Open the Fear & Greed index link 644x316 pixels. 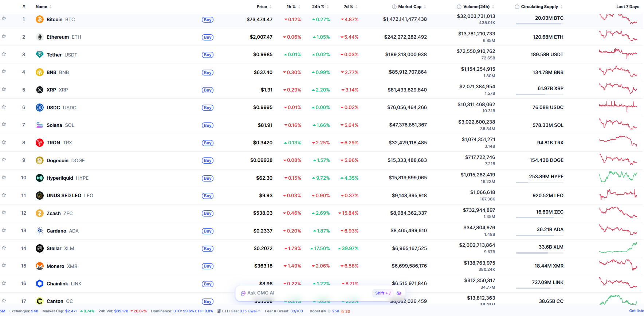pos(284,311)
